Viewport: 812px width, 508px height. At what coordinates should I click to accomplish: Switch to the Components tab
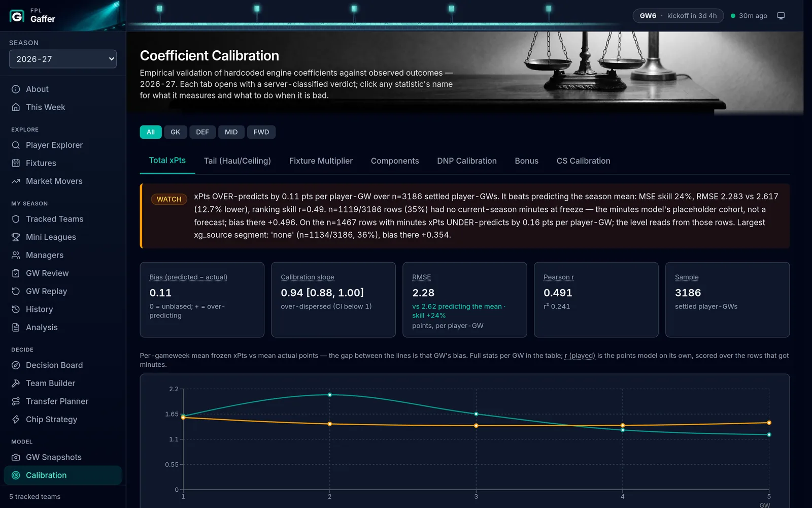tap(395, 161)
